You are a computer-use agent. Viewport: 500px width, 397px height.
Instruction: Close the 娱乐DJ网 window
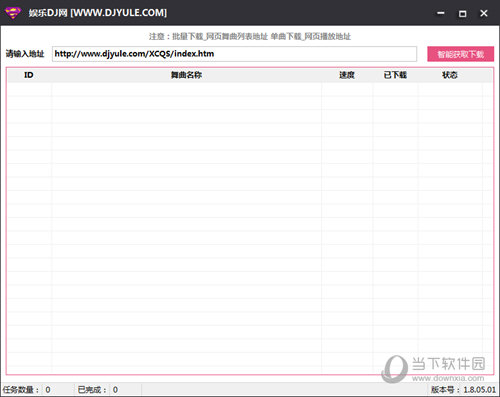pos(484,13)
